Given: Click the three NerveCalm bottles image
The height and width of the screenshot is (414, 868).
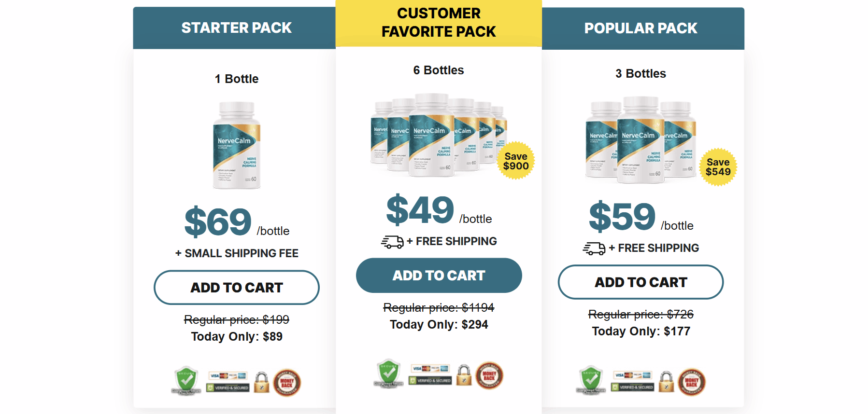Looking at the screenshot, I should tap(641, 139).
